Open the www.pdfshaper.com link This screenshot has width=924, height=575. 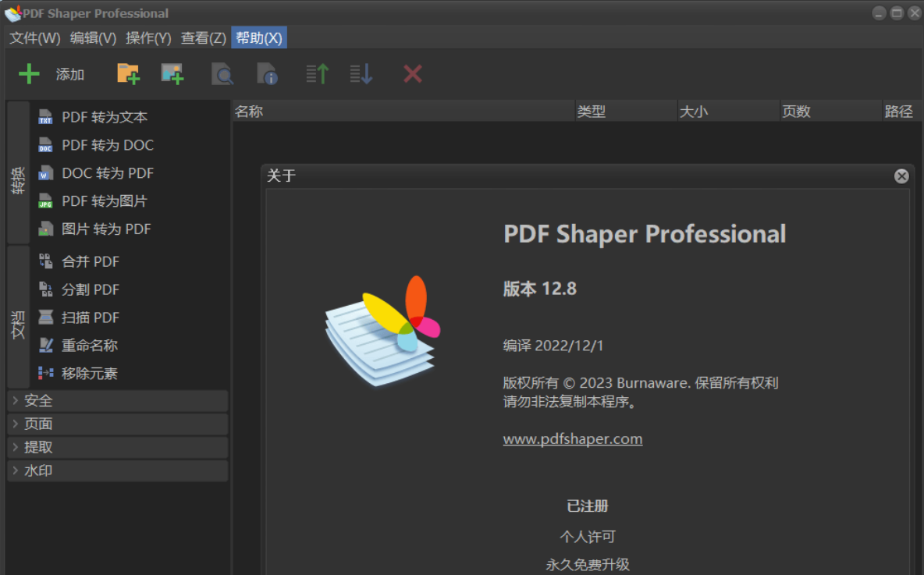click(573, 439)
